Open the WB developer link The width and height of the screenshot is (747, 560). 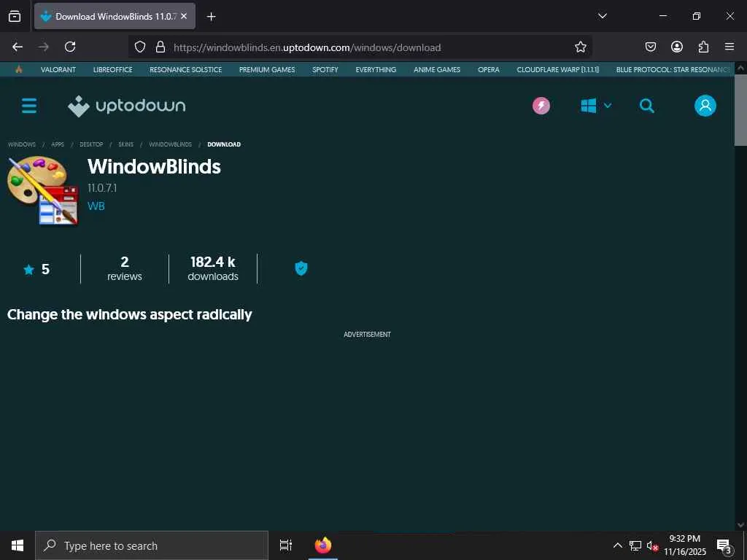pos(96,206)
